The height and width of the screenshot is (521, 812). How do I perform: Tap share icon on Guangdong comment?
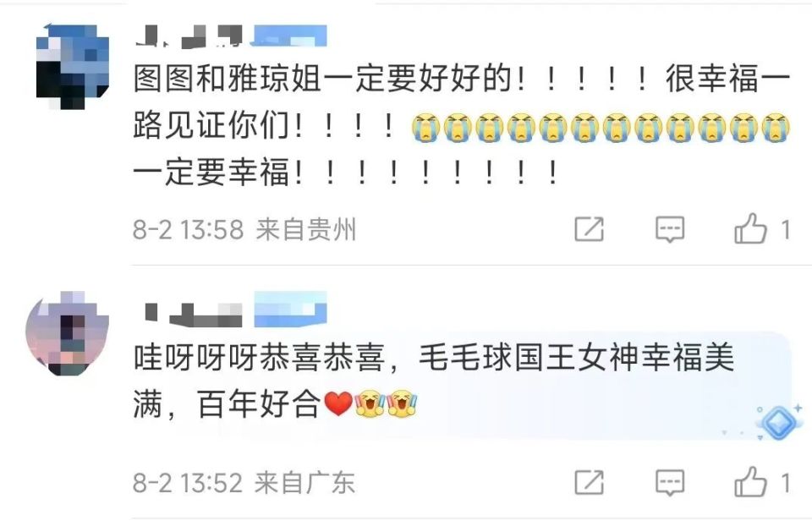pos(590,482)
